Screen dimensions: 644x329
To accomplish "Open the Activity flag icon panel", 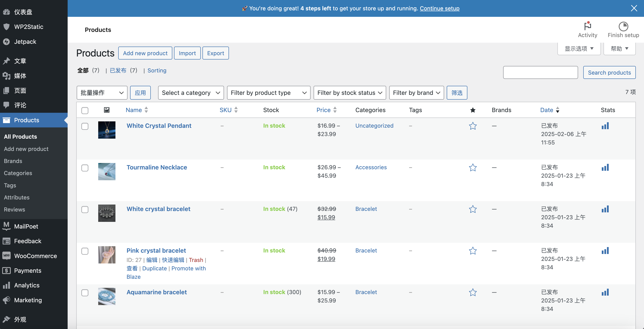I will 587,26.
